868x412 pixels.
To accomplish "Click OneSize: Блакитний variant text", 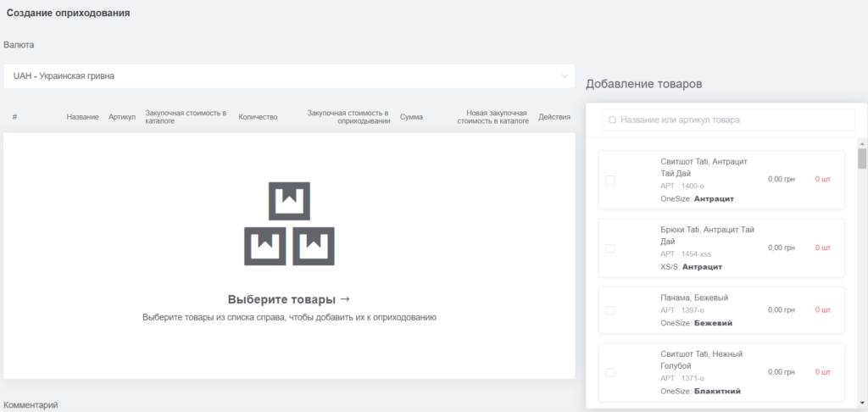I will pyautogui.click(x=701, y=392).
